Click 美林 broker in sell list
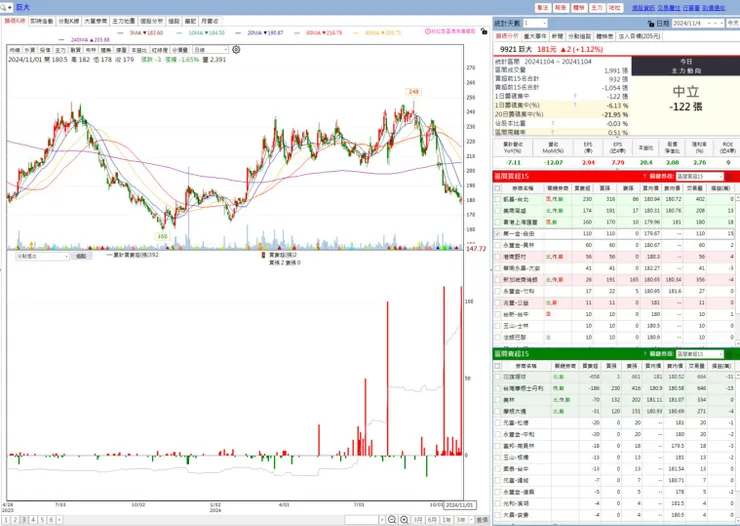 tap(509, 400)
